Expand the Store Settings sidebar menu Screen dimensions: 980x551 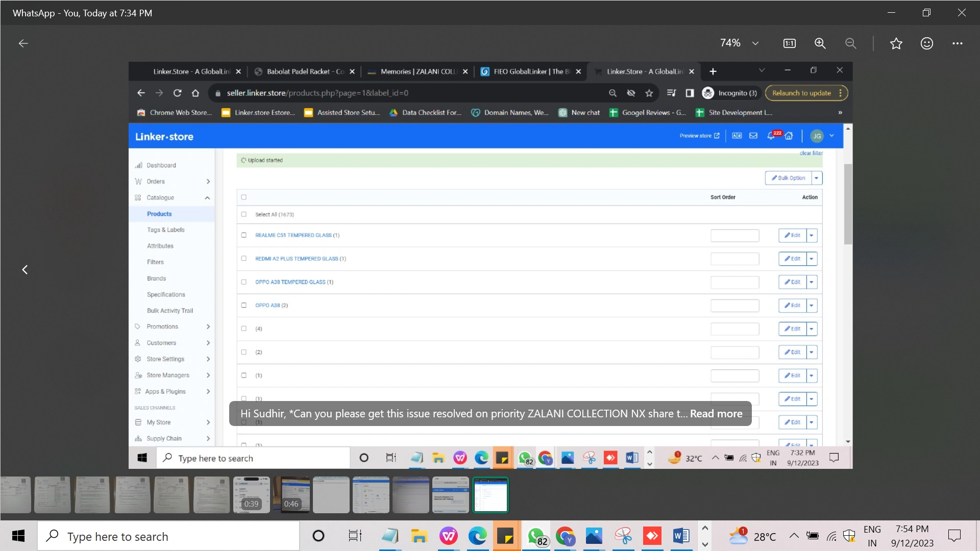[172, 359]
